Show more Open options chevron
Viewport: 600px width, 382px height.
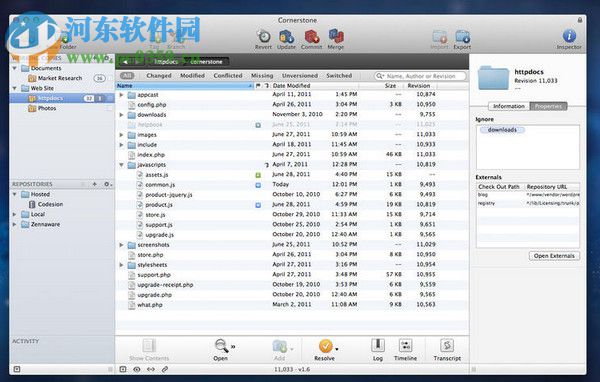point(233,347)
